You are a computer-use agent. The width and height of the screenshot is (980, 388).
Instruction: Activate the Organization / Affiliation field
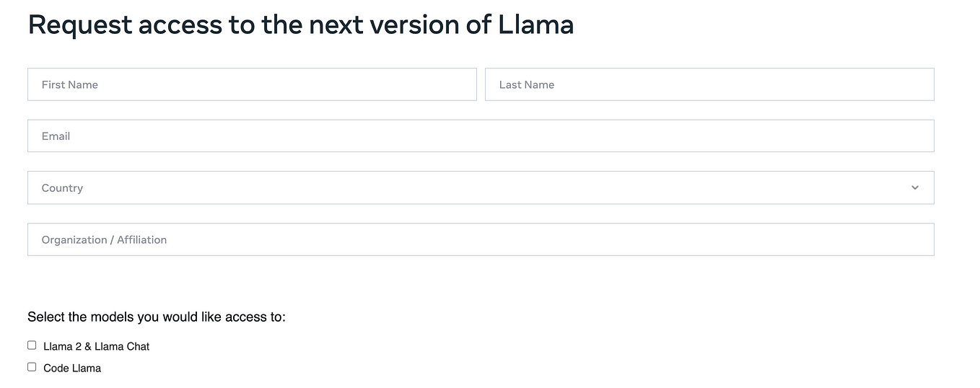(481, 239)
